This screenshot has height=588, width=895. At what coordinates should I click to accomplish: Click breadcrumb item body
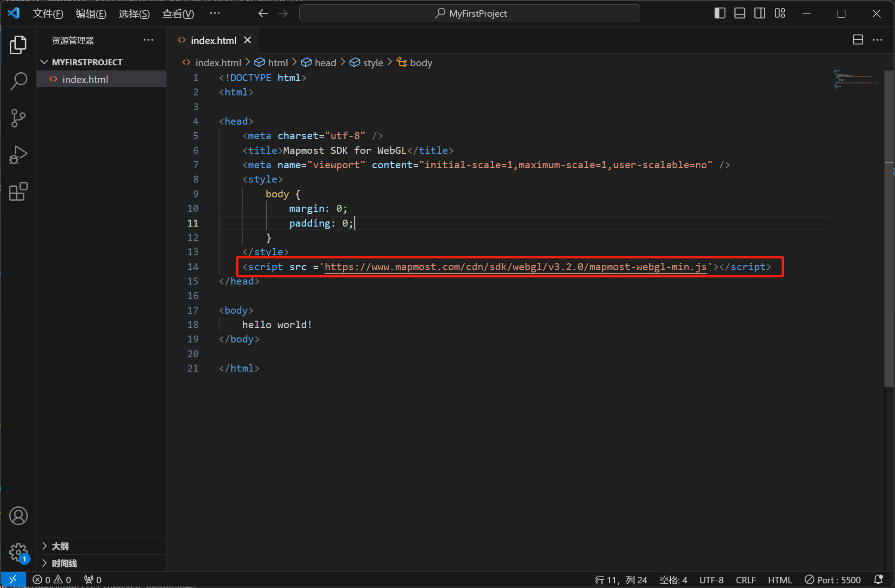[x=415, y=63]
